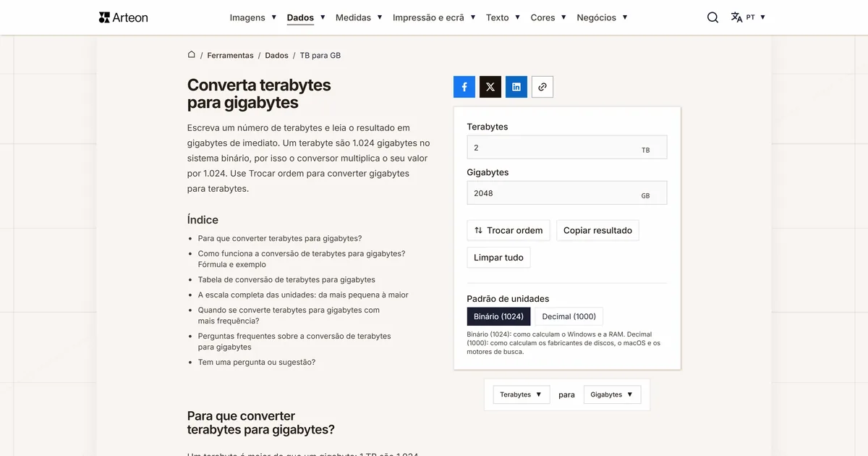Jump to 'Quando se converte terabytes' section

coord(289,316)
